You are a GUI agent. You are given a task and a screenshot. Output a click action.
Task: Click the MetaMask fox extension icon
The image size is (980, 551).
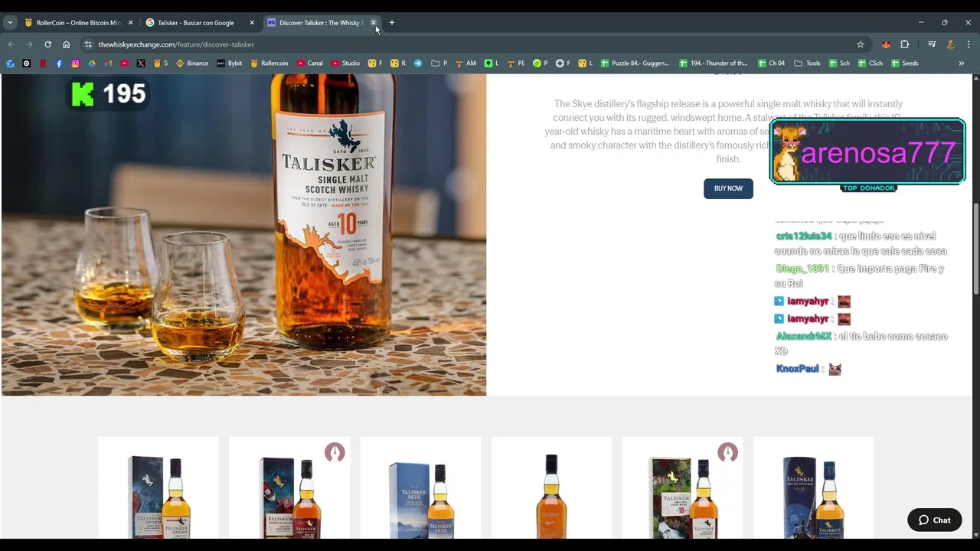pyautogui.click(x=886, y=44)
